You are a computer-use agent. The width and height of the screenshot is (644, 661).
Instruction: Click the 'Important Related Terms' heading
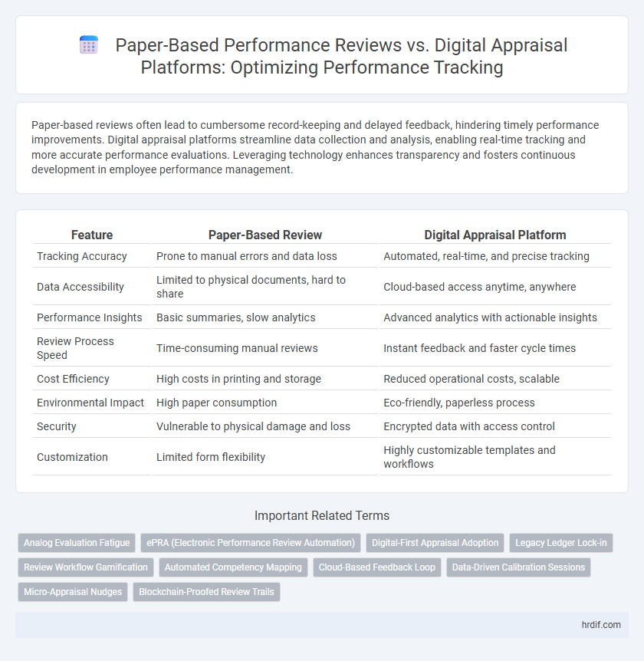click(322, 515)
